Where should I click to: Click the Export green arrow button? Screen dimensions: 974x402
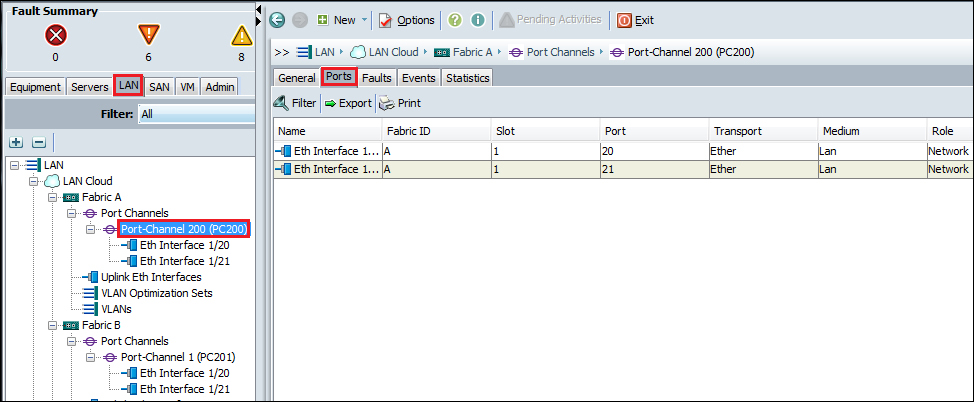[348, 103]
